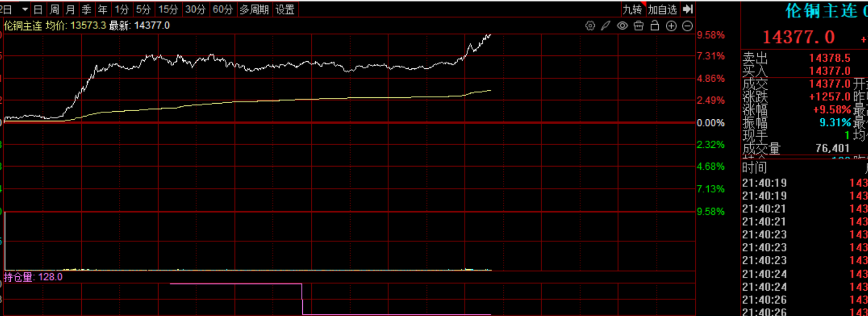The width and height of the screenshot is (868, 316).
Task: Toggle the eye visibility icon on the chart
Action: (x=622, y=26)
